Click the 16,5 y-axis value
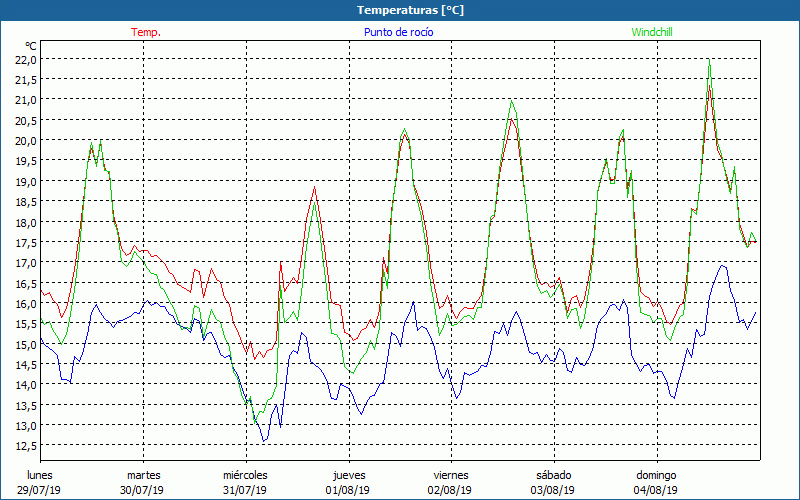800x500 pixels. pyautogui.click(x=26, y=283)
